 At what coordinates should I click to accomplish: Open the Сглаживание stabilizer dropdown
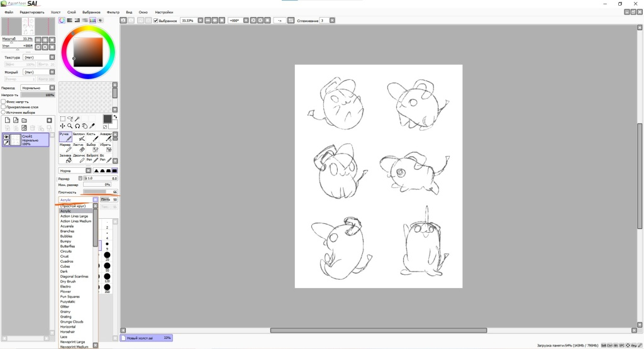point(332,20)
